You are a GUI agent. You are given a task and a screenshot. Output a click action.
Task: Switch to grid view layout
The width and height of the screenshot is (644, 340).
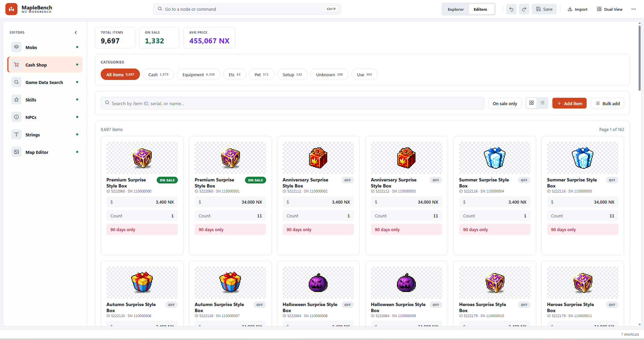[531, 103]
